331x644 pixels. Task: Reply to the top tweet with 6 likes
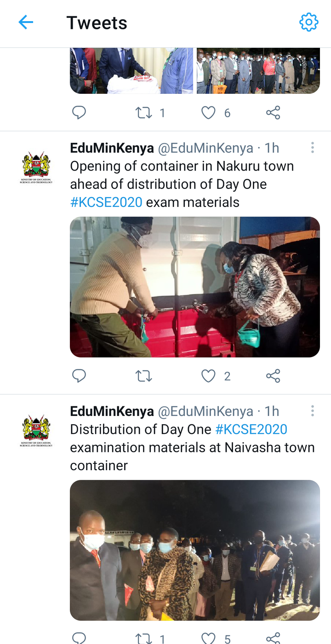coord(79,113)
